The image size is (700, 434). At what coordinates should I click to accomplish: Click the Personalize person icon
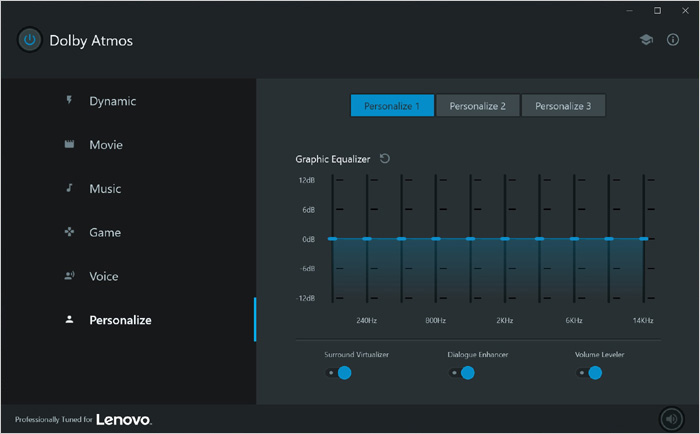pyautogui.click(x=69, y=319)
